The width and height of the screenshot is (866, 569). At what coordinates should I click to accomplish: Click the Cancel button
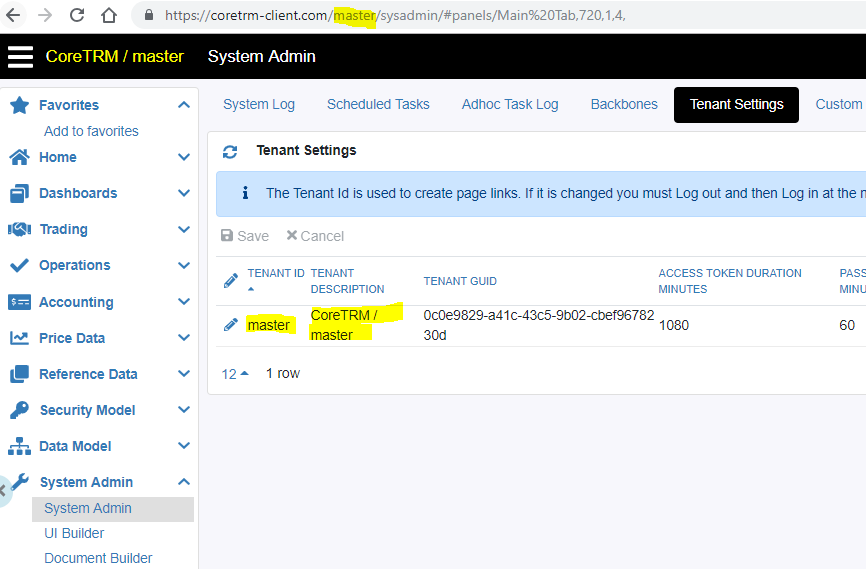[315, 236]
